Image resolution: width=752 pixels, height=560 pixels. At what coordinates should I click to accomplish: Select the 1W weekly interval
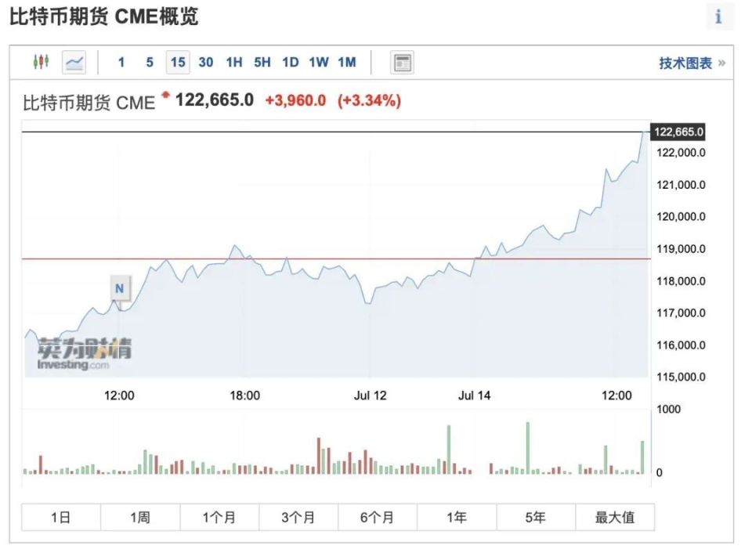tap(318, 62)
